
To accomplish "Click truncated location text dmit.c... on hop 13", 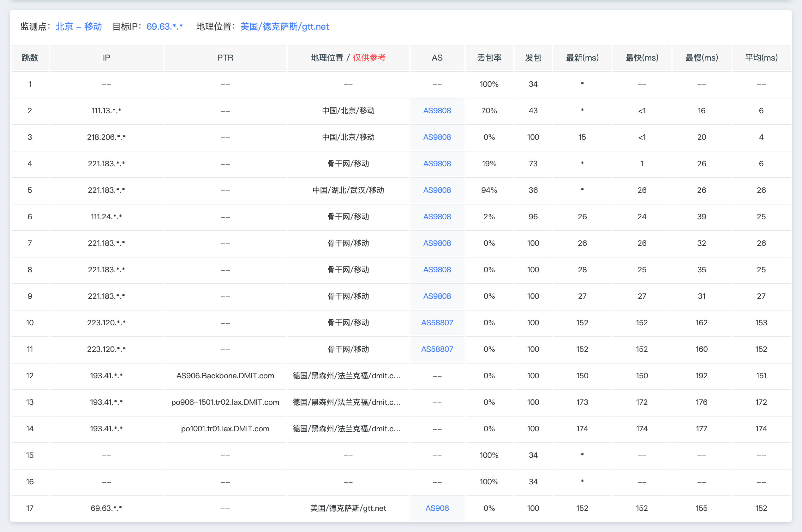I will click(347, 402).
